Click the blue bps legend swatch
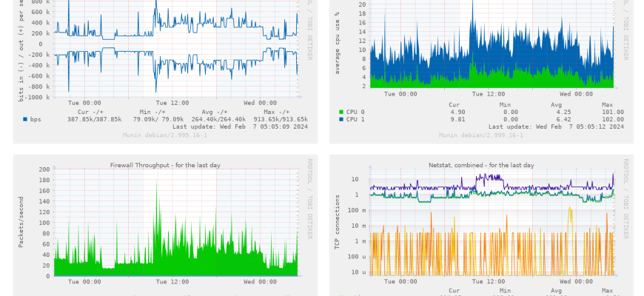 [x=25, y=118]
